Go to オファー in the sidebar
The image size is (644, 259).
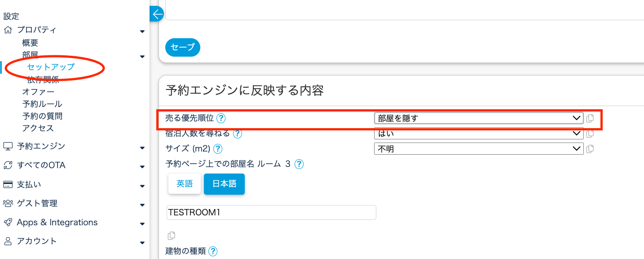pyautogui.click(x=38, y=92)
